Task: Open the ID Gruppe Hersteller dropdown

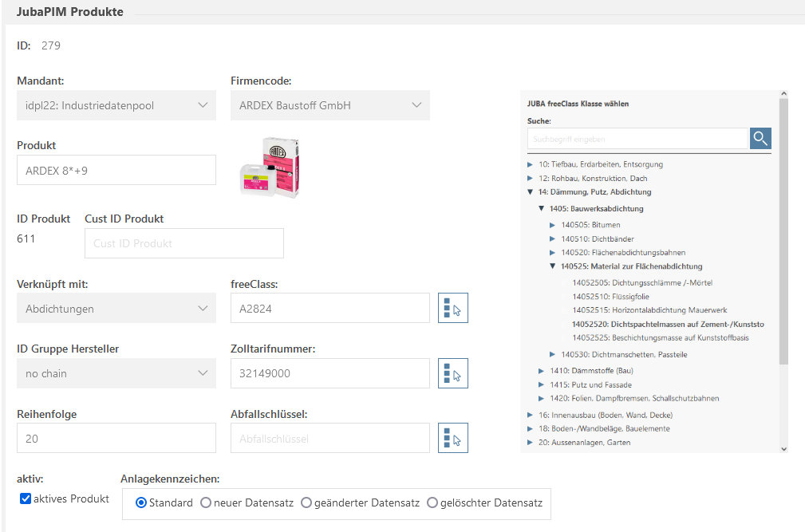Action: 116,373
